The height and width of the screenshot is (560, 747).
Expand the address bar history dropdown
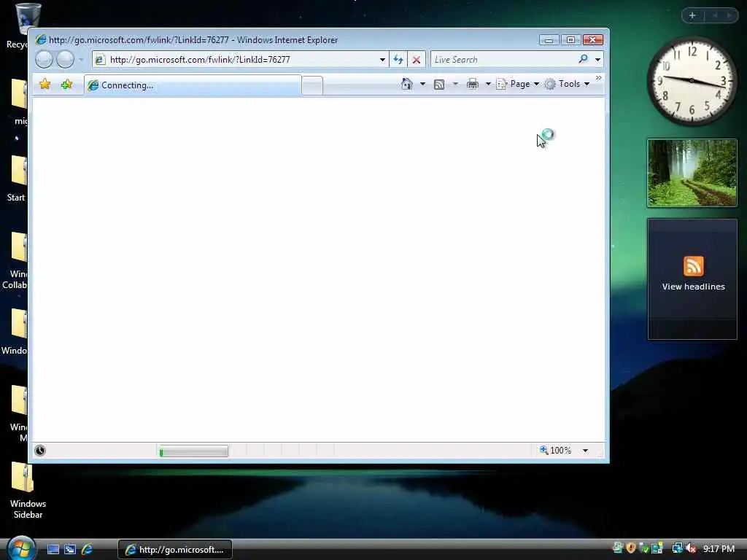pos(382,60)
